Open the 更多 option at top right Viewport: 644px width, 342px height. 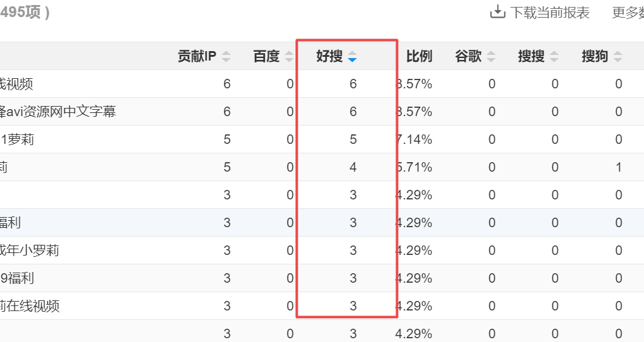click(628, 13)
